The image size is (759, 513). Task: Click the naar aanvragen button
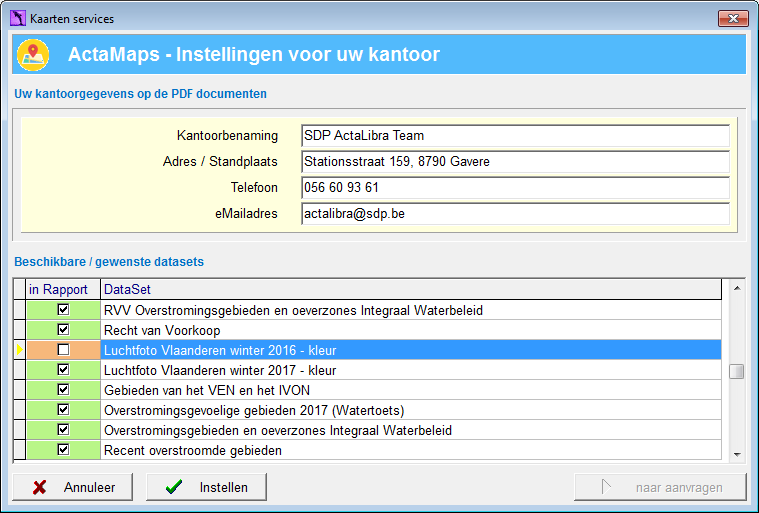pos(660,487)
